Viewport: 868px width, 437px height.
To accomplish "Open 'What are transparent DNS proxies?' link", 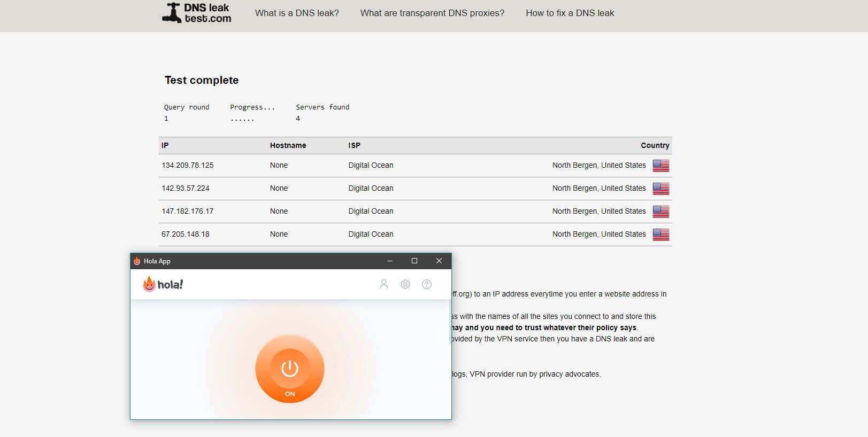I will 432,13.
